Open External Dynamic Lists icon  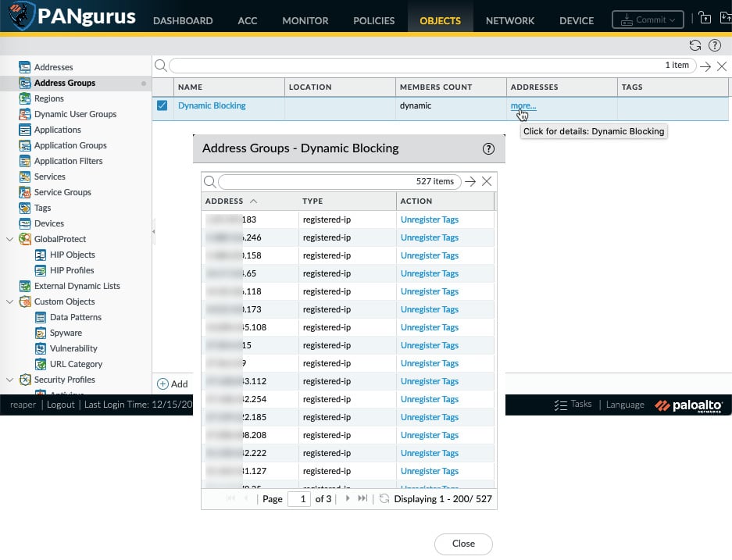(25, 286)
